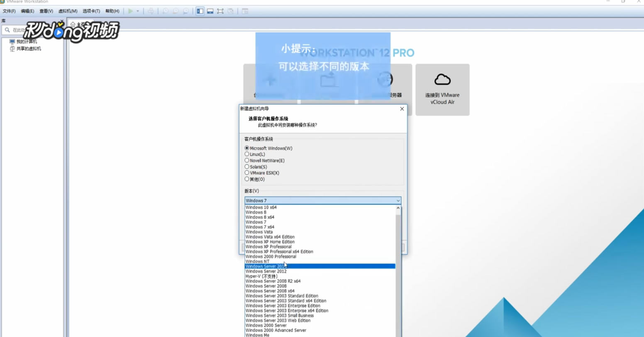Image resolution: width=644 pixels, height=337 pixels.
Task: Choose Windows 2000 Advanced Server from list
Action: click(x=320, y=330)
